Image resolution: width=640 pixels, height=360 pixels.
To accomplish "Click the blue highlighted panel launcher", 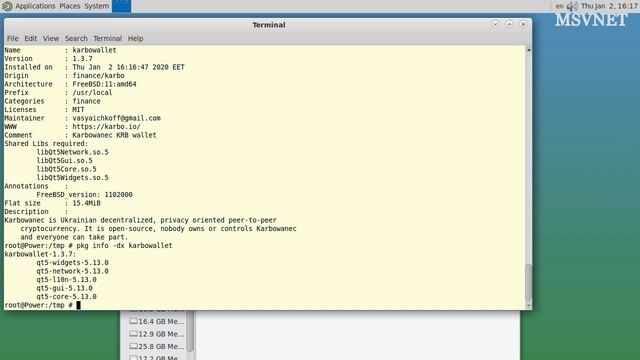I will coord(121,6).
